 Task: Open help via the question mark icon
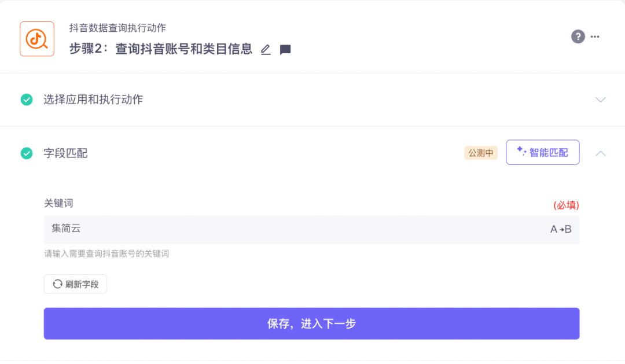tap(578, 36)
